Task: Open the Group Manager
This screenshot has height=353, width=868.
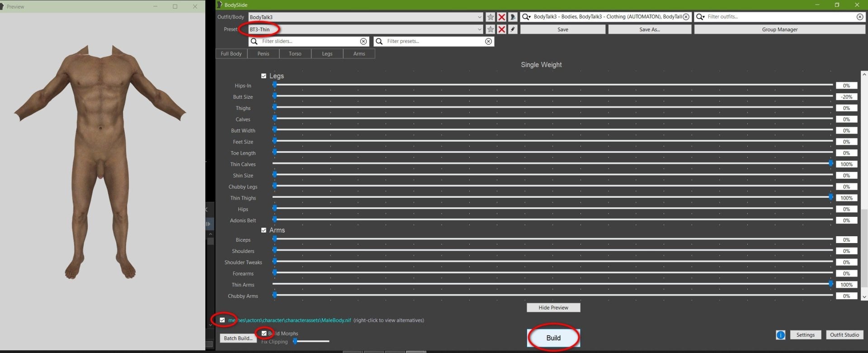Action: pos(780,29)
